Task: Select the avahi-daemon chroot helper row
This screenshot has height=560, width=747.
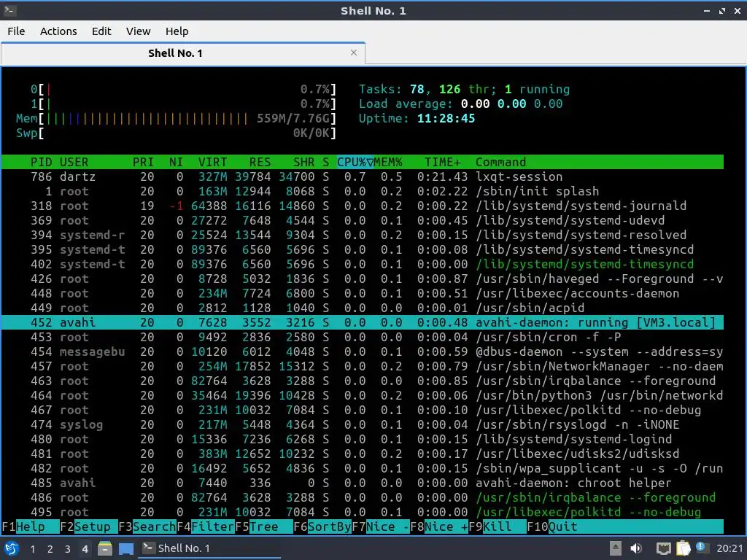Action: click(x=363, y=483)
